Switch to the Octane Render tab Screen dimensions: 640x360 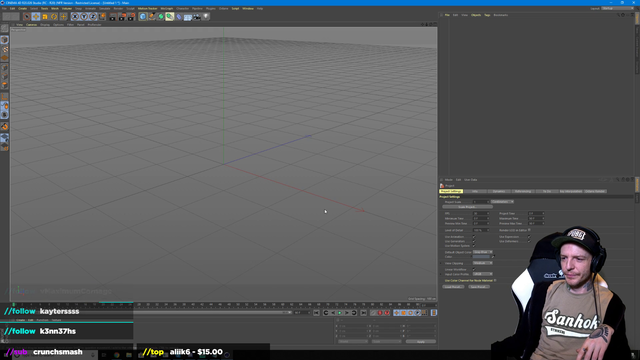pyautogui.click(x=595, y=191)
